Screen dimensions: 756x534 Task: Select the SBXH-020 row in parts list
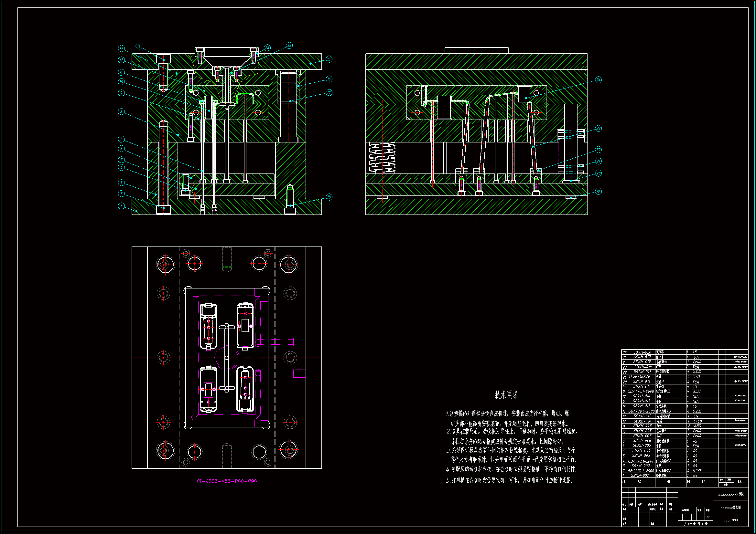642,352
